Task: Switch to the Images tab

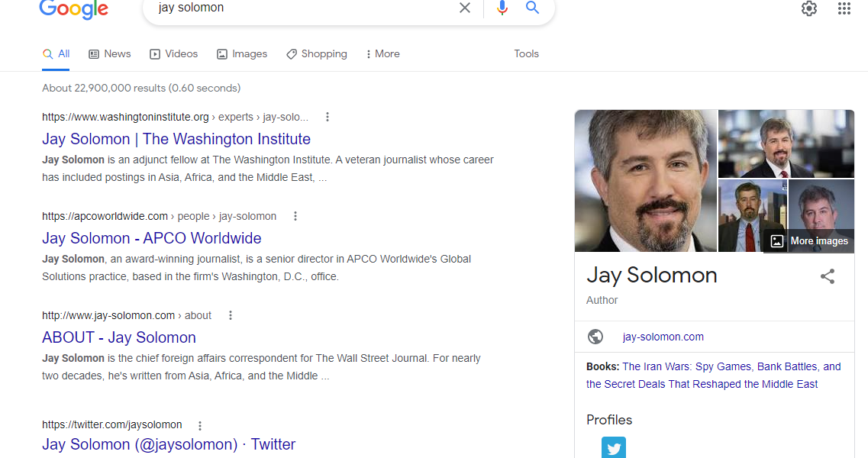Action: tap(242, 54)
